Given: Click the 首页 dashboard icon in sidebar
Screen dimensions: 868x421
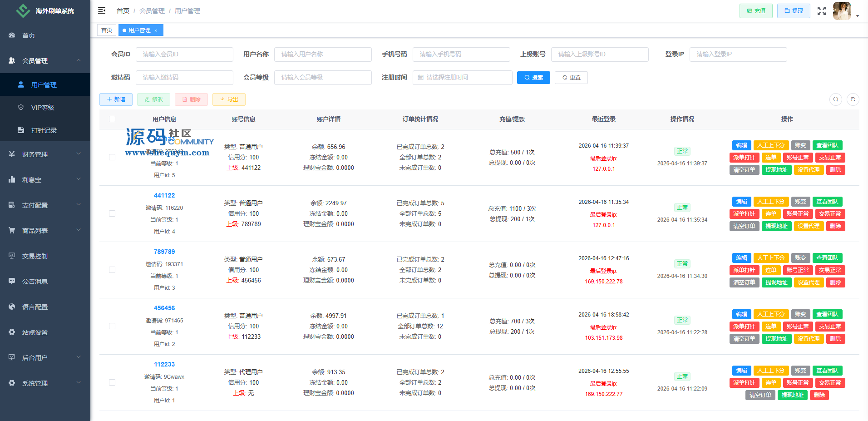Looking at the screenshot, I should (12, 35).
